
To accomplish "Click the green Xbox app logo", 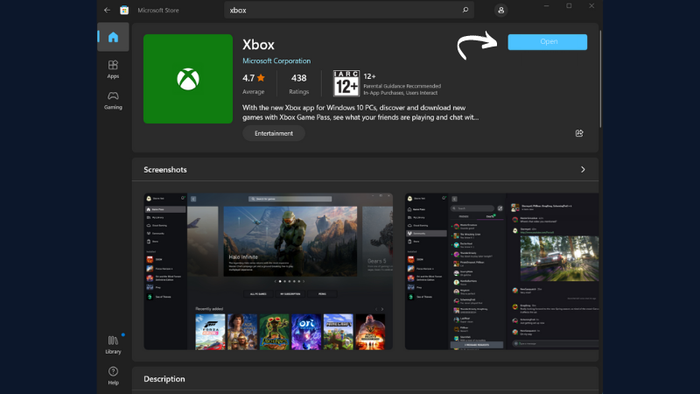I will point(188,79).
